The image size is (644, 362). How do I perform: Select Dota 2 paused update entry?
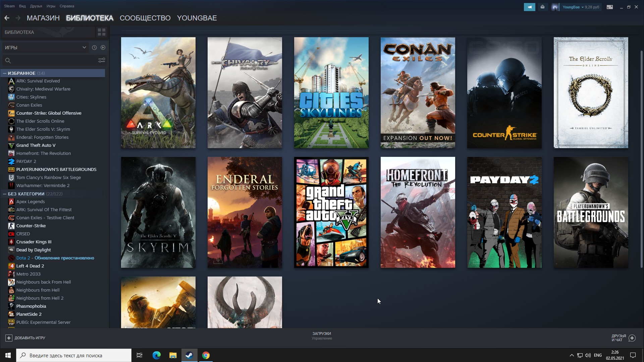(x=55, y=258)
